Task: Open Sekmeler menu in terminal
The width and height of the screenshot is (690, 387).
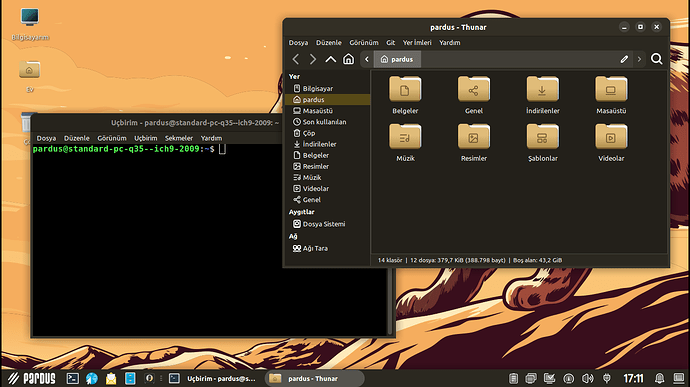Action: (x=179, y=138)
